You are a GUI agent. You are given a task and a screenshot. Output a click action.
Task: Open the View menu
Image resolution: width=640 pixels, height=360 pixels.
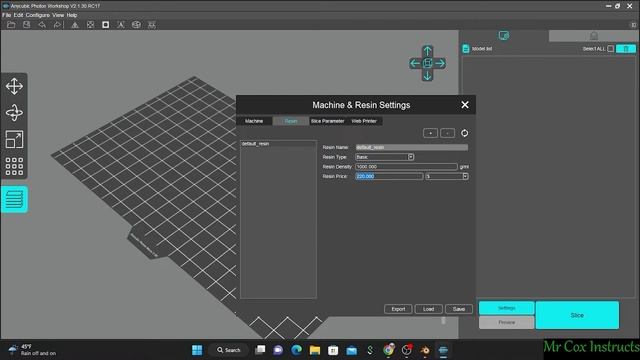58,15
